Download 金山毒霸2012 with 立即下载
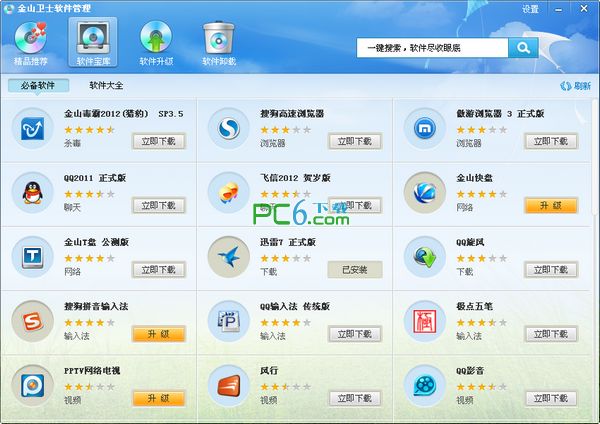Viewport: 600px width, 424px height. (159, 142)
